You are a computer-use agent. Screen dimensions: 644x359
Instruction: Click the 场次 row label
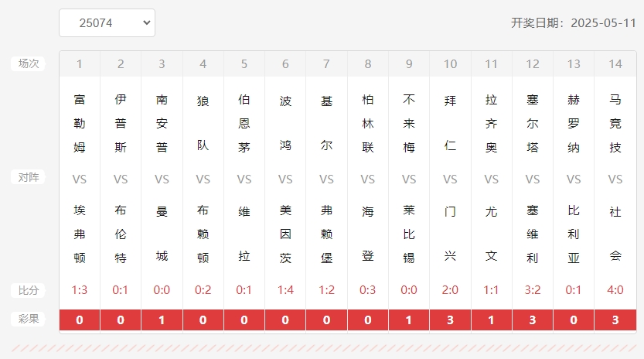(x=29, y=63)
